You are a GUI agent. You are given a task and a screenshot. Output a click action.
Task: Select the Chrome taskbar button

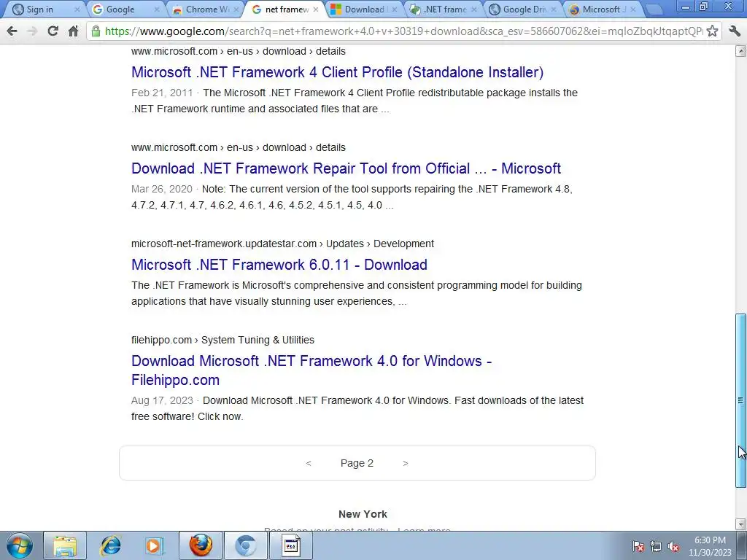click(246, 545)
